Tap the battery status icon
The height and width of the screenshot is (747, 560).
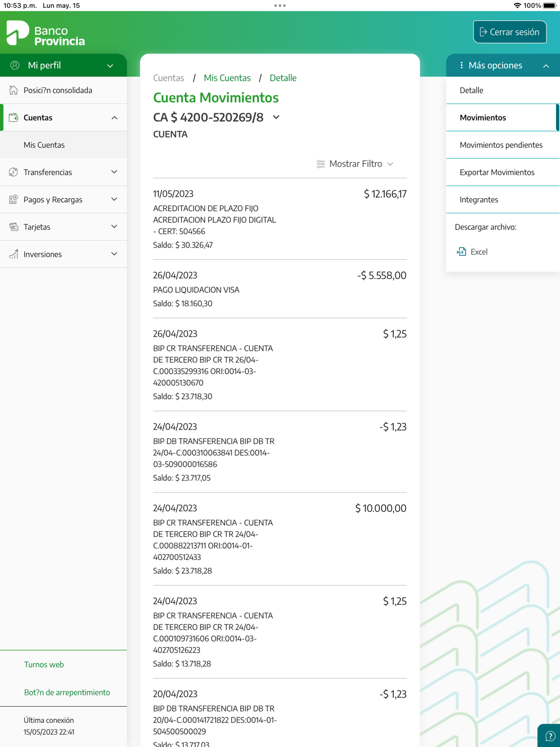pos(550,6)
